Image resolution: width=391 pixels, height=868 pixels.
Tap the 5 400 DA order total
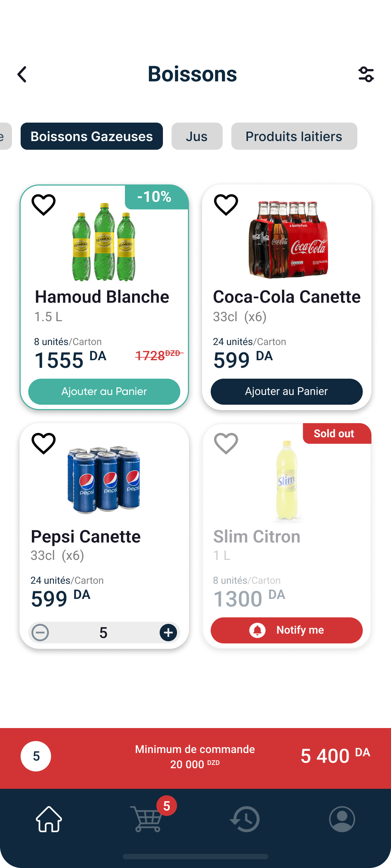(335, 756)
